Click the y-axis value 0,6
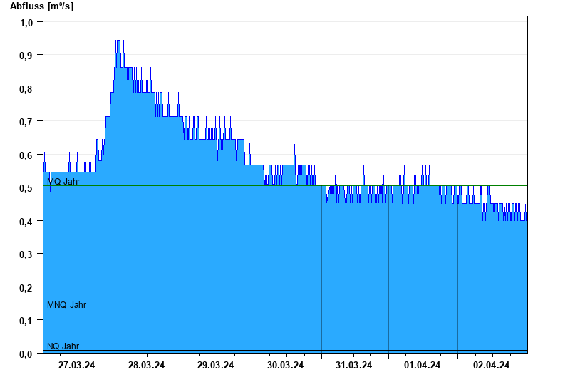This screenshot has height=392, width=570. (26, 155)
